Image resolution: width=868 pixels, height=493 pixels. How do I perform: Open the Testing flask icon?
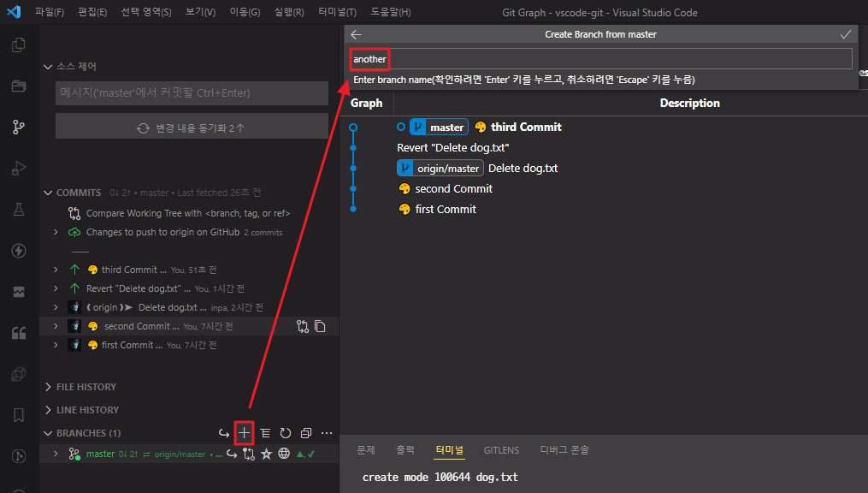pos(19,210)
